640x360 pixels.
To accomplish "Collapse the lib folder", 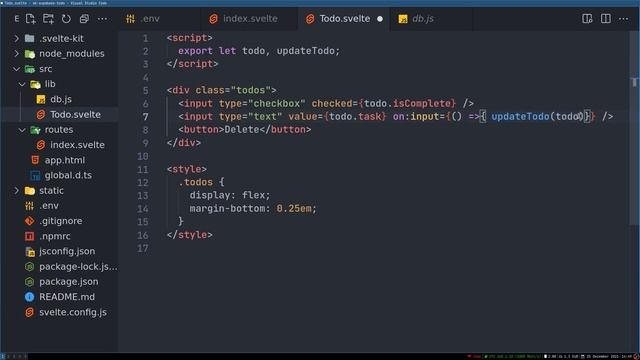I will point(22,84).
